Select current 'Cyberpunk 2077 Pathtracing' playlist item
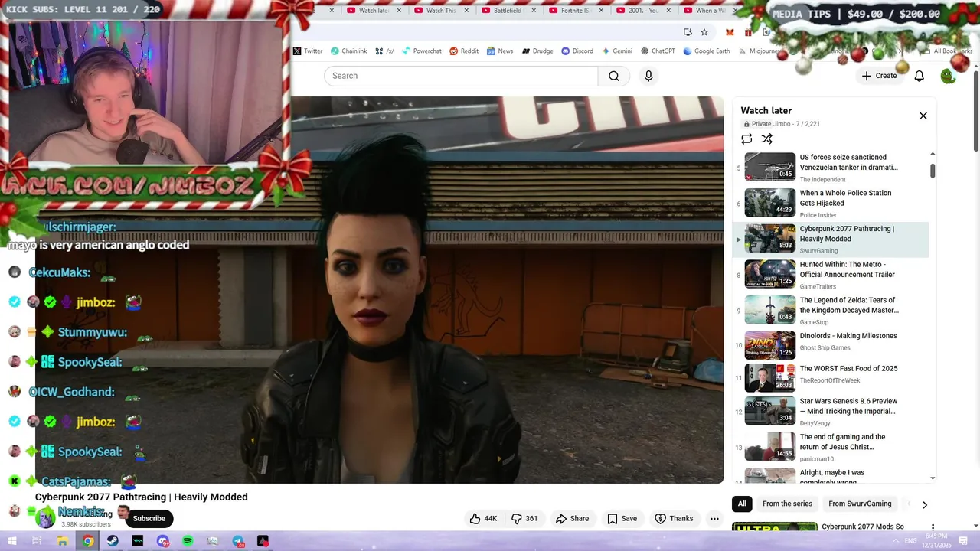This screenshot has height=551, width=980. click(831, 239)
